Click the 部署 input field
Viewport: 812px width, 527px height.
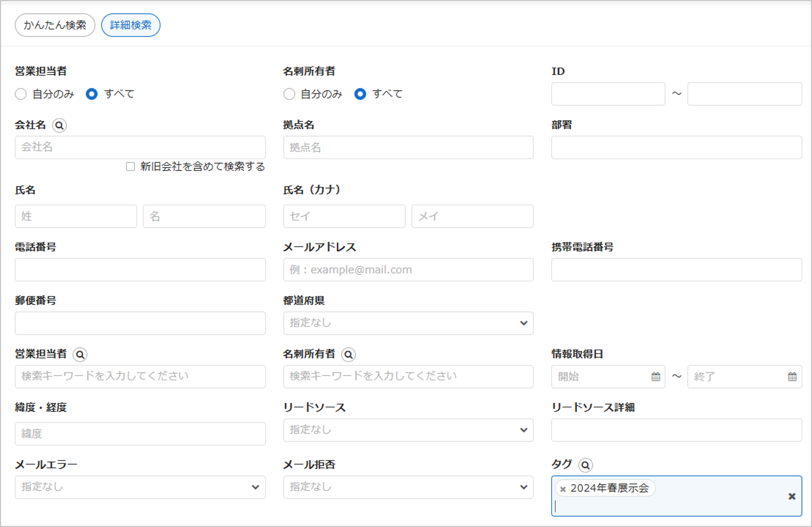[x=677, y=148]
